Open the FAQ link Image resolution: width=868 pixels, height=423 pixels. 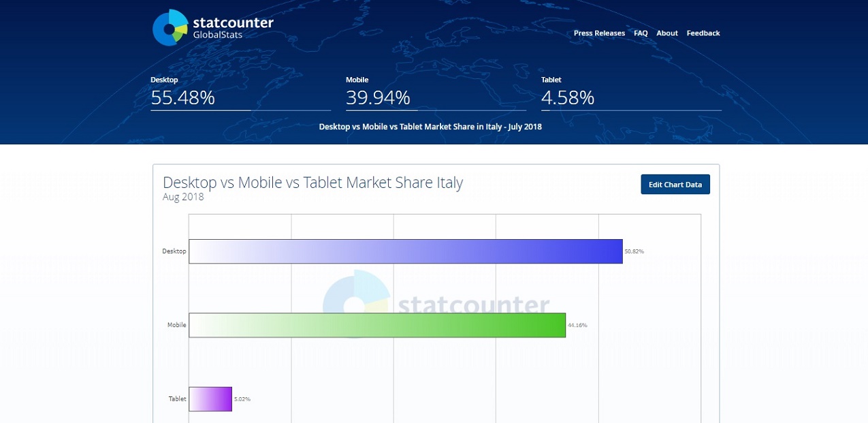641,33
